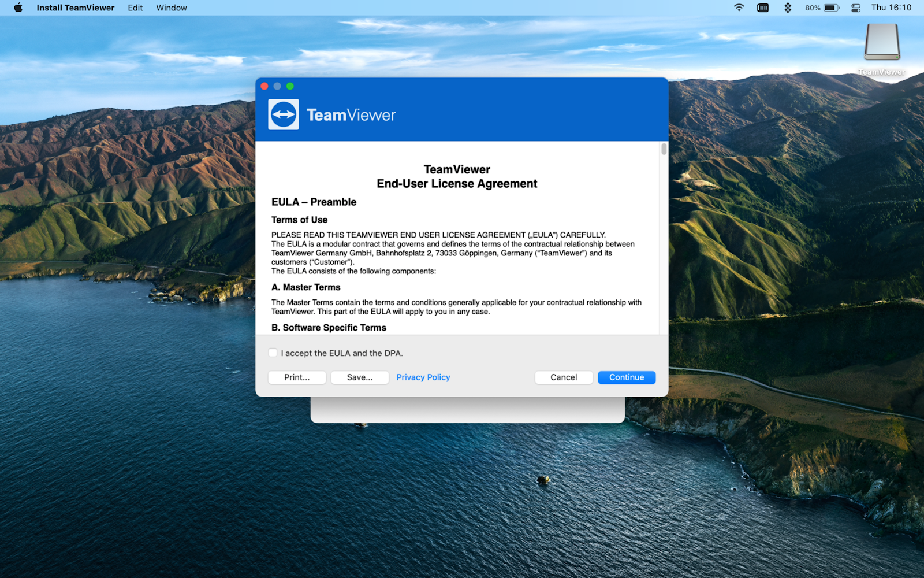This screenshot has height=578, width=924.
Task: Open the Edit menu
Action: point(135,8)
